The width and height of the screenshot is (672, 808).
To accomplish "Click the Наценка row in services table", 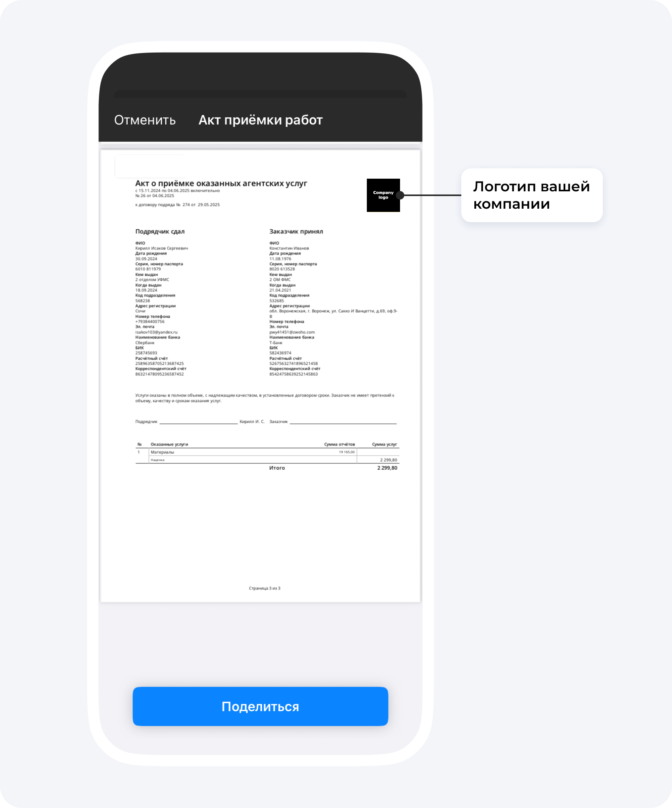I will (x=267, y=460).
